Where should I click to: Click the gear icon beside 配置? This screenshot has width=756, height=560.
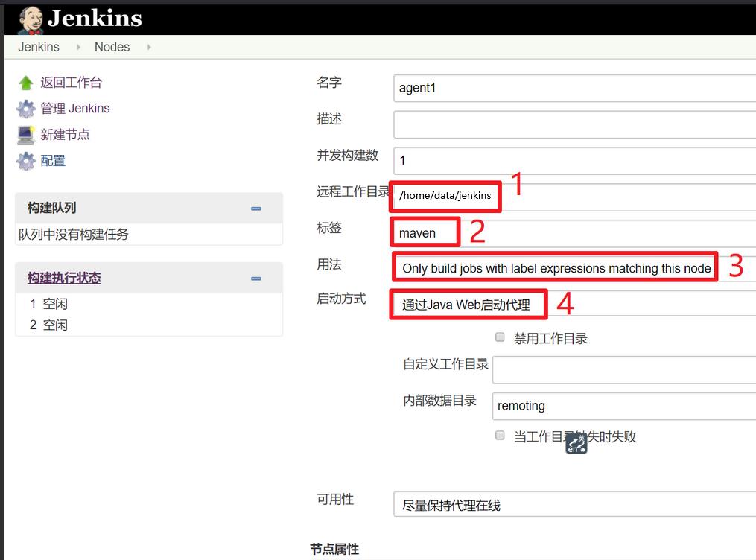click(26, 161)
